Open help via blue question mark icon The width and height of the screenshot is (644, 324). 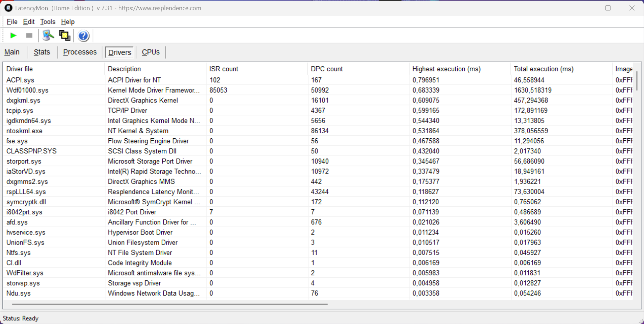(x=83, y=36)
